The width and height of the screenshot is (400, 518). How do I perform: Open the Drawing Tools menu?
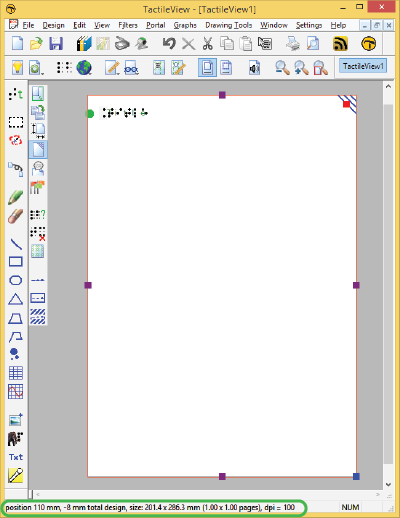click(x=229, y=25)
